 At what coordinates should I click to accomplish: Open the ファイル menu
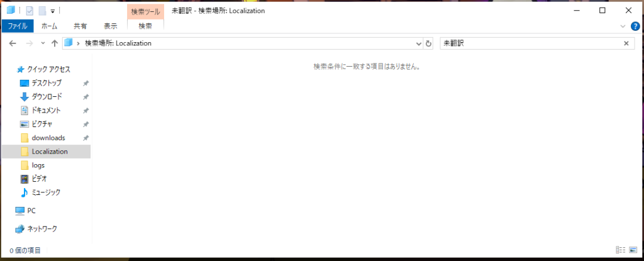point(17,26)
